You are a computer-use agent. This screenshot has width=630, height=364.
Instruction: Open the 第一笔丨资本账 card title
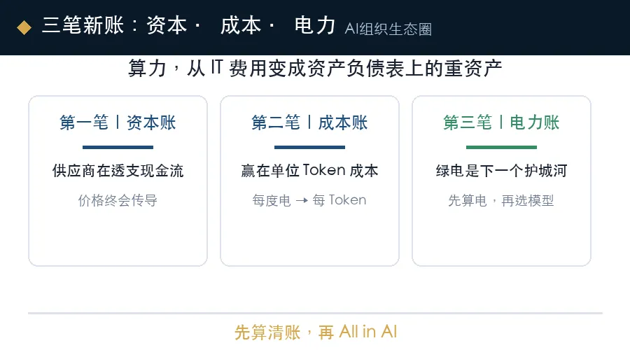click(118, 122)
